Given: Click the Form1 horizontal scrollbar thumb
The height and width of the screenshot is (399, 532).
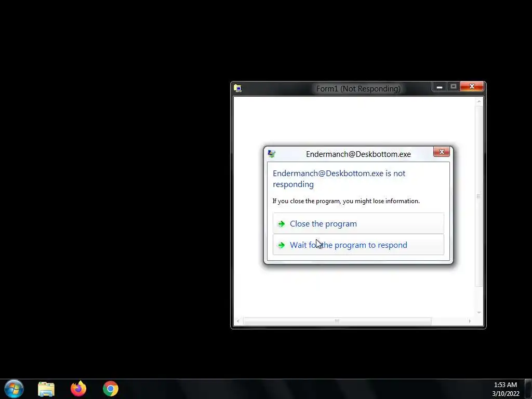Looking at the screenshot, I should (x=337, y=321).
